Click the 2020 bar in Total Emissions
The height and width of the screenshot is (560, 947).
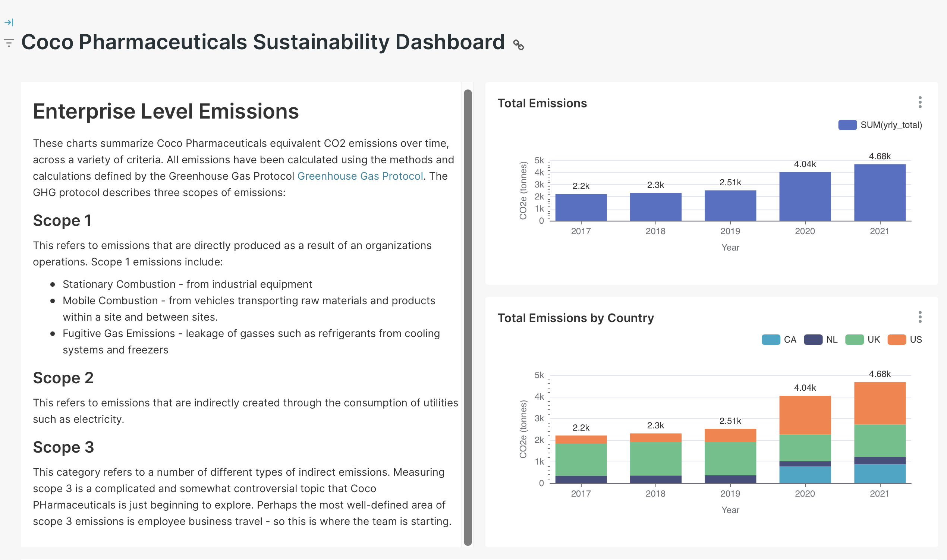pyautogui.click(x=805, y=196)
